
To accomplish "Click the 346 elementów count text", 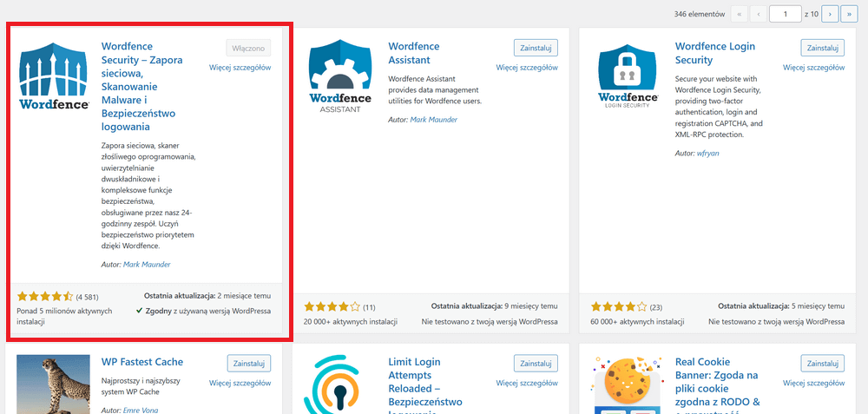I will tap(699, 15).
